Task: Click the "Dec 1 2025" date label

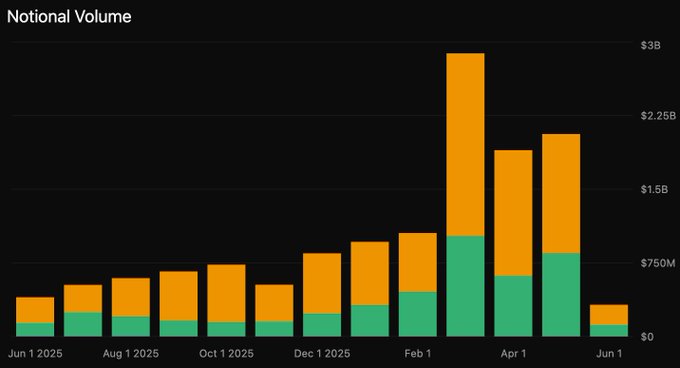Action: click(x=322, y=354)
